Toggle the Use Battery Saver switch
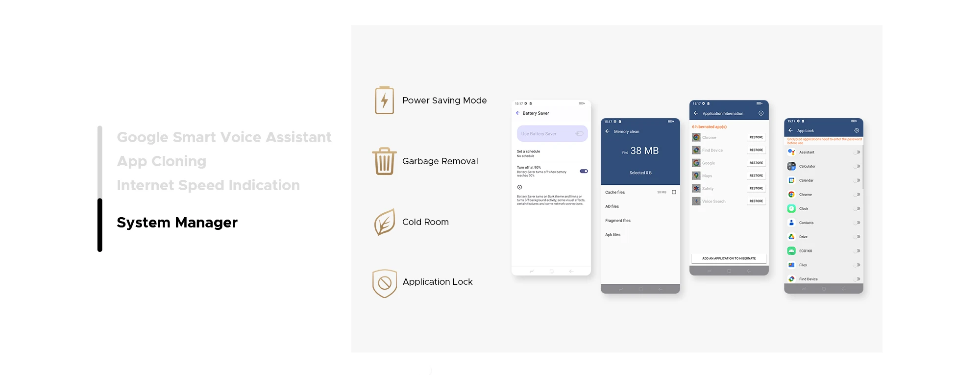The height and width of the screenshot is (375, 980). click(579, 134)
